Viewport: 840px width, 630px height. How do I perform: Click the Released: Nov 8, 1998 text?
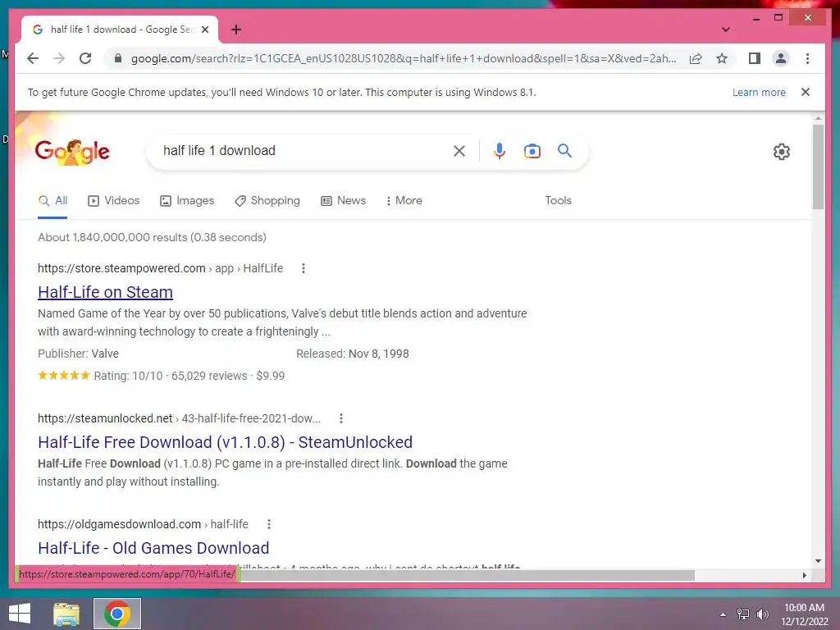coord(353,354)
